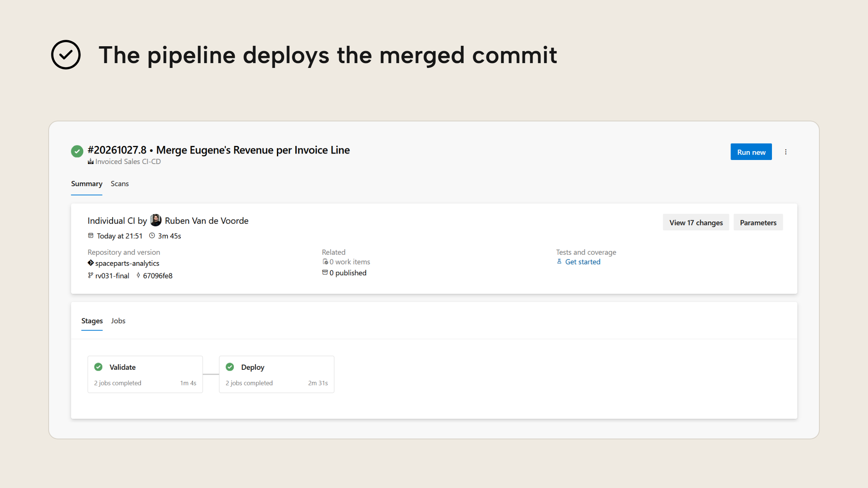Click the published artifacts icon
Viewport: 868px width, 488px height.
click(x=325, y=273)
